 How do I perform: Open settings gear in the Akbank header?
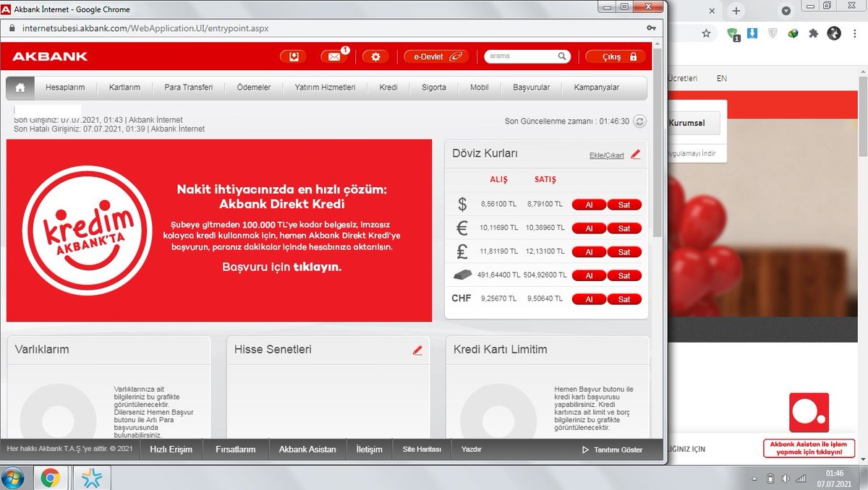click(x=375, y=56)
